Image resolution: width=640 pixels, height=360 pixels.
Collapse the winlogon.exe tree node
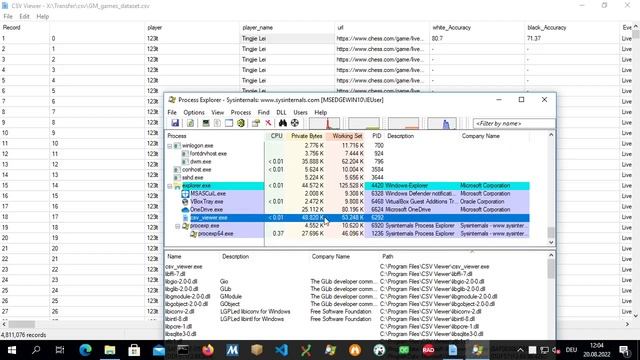tap(170, 146)
